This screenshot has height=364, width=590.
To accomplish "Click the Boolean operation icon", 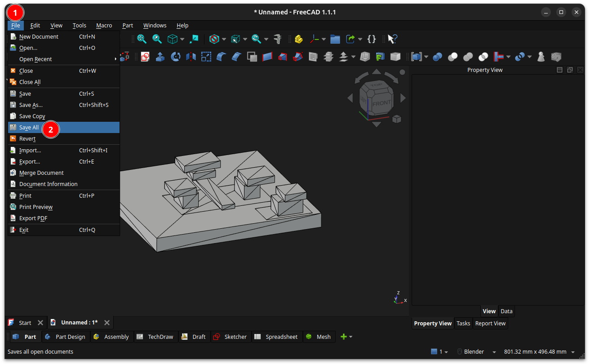I will click(437, 57).
